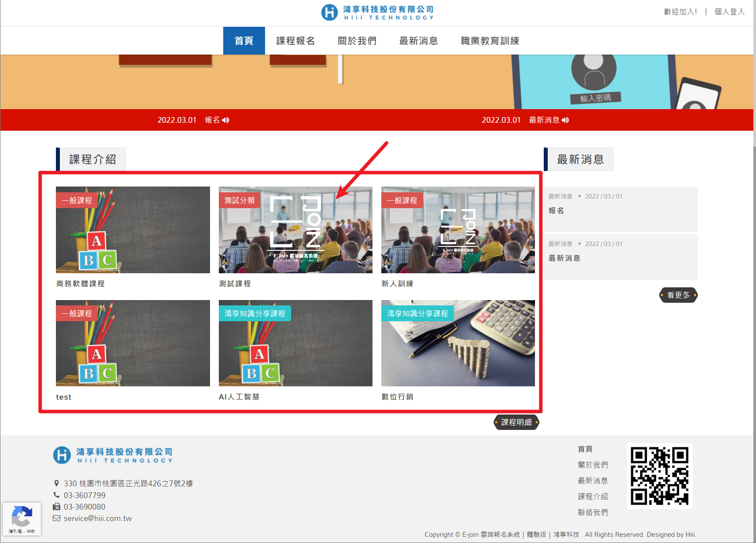The image size is (756, 543).
Task: Click the 個人登入 login link
Action: click(729, 12)
